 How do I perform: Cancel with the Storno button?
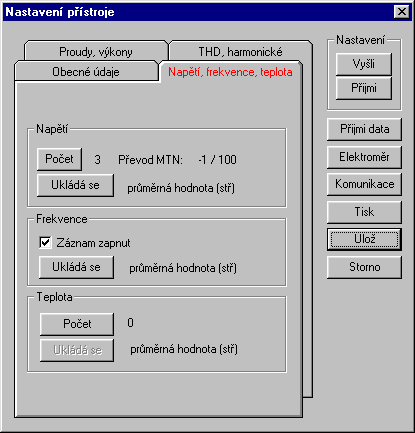[364, 267]
